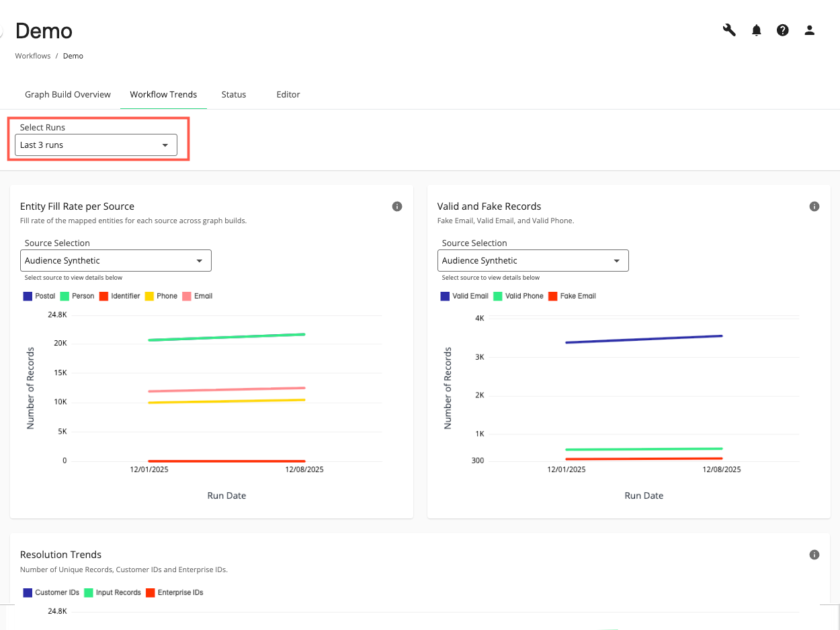This screenshot has height=630, width=840.
Task: Open the help question mark icon
Action: [783, 30]
